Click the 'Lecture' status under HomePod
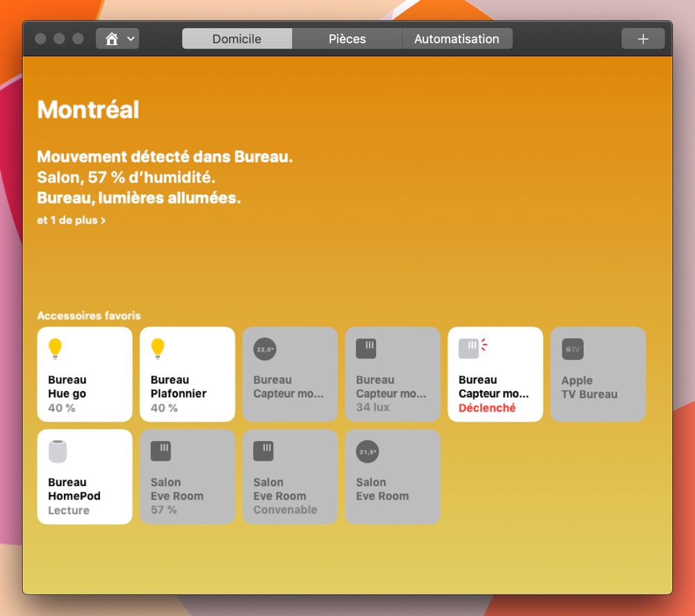The width and height of the screenshot is (695, 616). click(x=69, y=510)
